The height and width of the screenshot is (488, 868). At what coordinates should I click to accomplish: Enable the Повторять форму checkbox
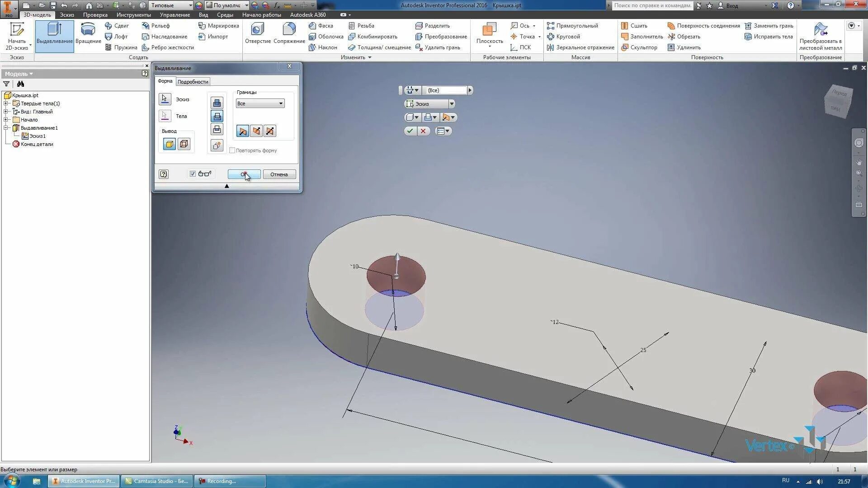point(232,150)
